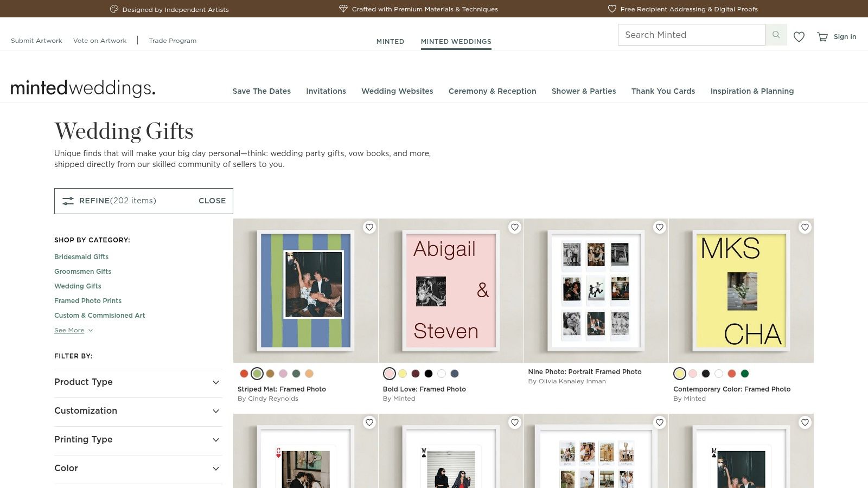Switch to the MINTED WEDDINGS tab
Viewport: 868px width, 488px height.
coord(456,41)
